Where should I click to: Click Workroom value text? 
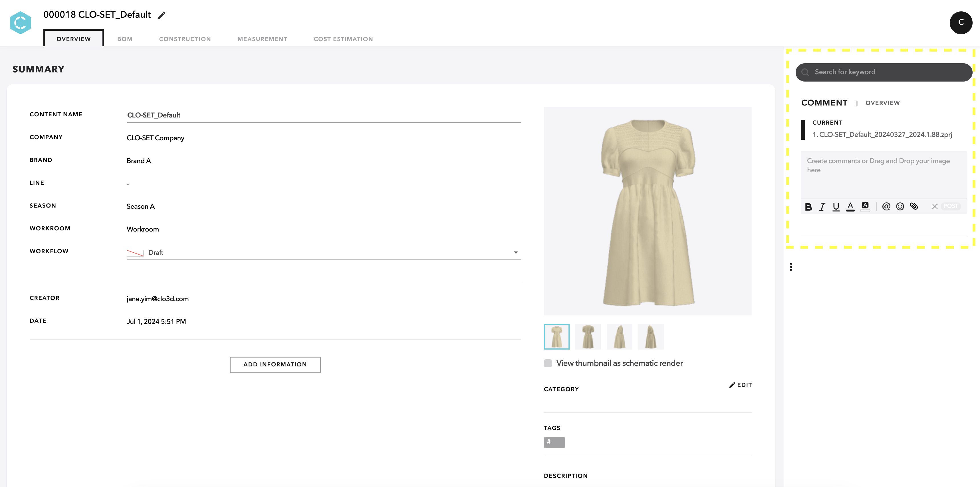point(143,229)
